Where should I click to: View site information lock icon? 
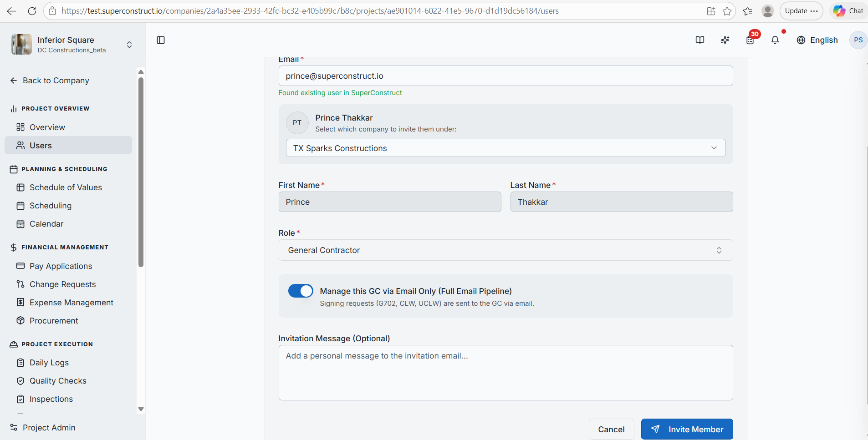pos(53,11)
